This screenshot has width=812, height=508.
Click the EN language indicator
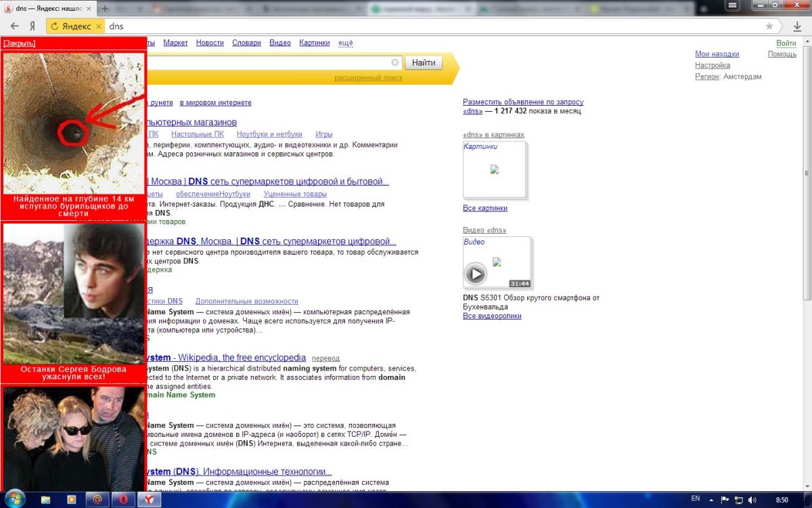point(696,499)
